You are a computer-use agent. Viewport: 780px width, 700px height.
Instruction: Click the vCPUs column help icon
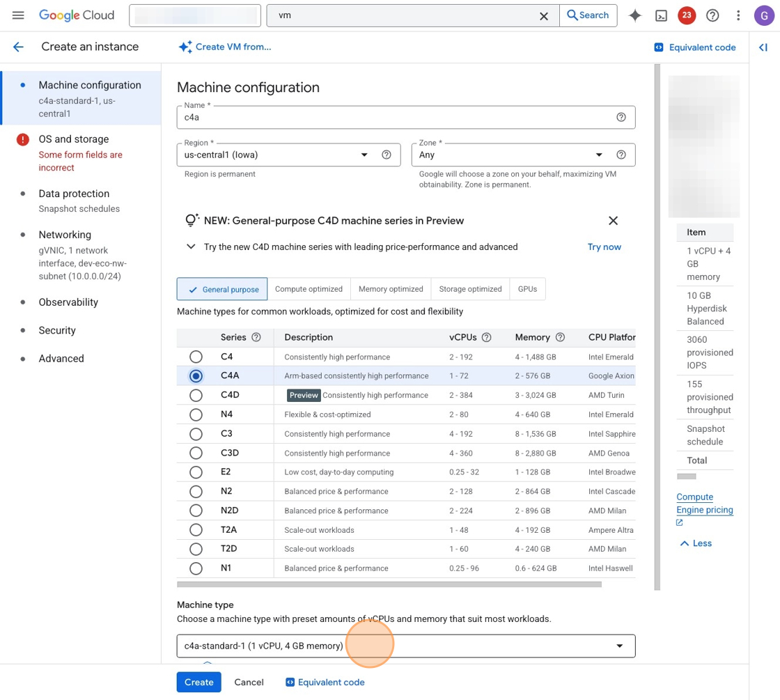click(487, 337)
